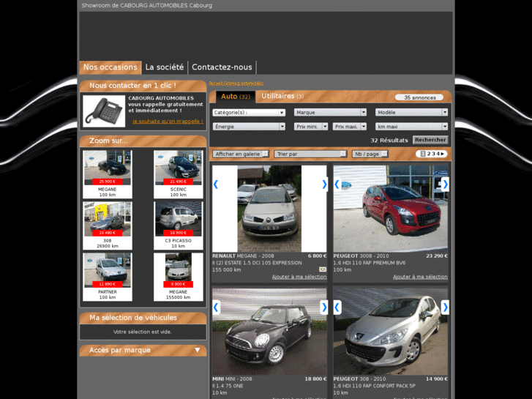Click the telephone callback image
532x399 pixels.
(x=104, y=111)
